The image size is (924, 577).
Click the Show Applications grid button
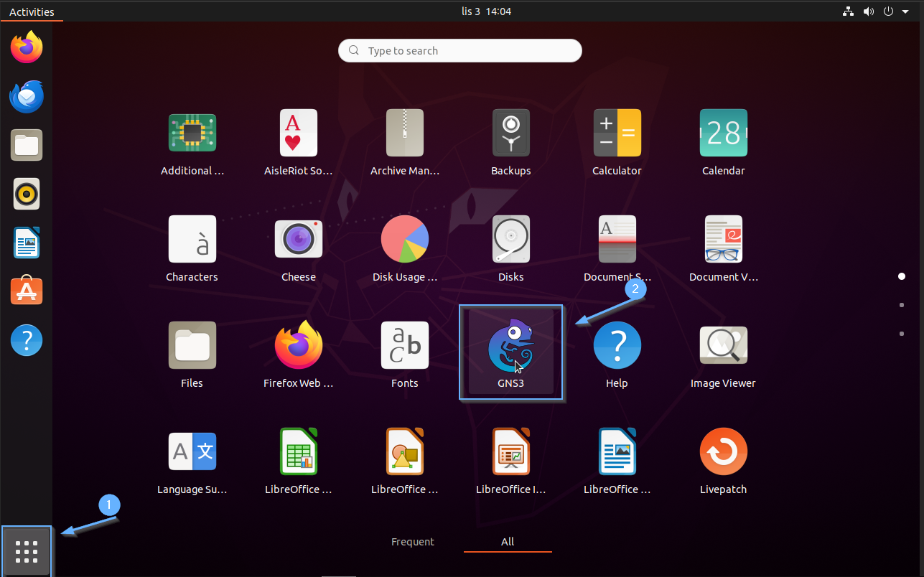pyautogui.click(x=27, y=551)
